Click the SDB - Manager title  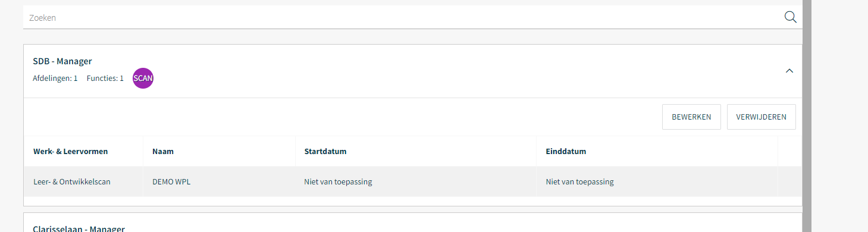[x=62, y=61]
